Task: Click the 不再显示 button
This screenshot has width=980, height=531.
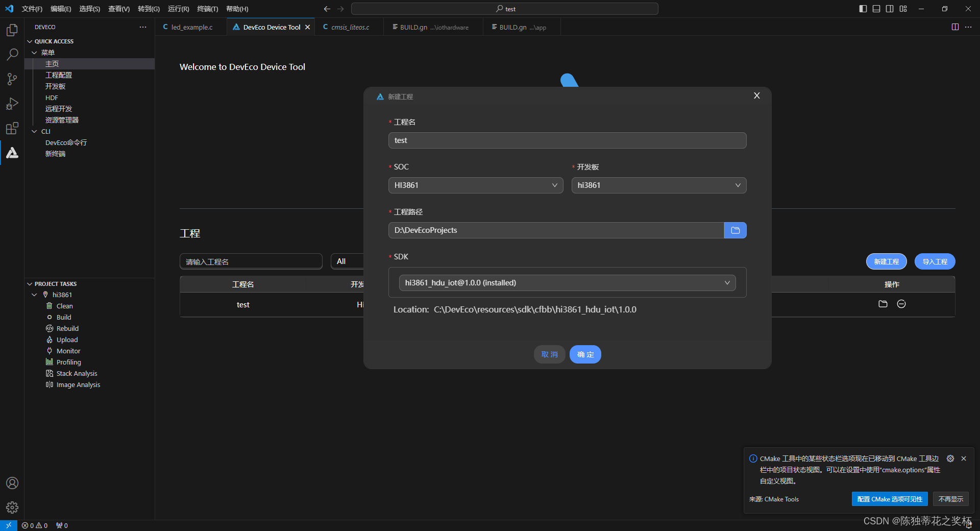Action: pyautogui.click(x=950, y=499)
